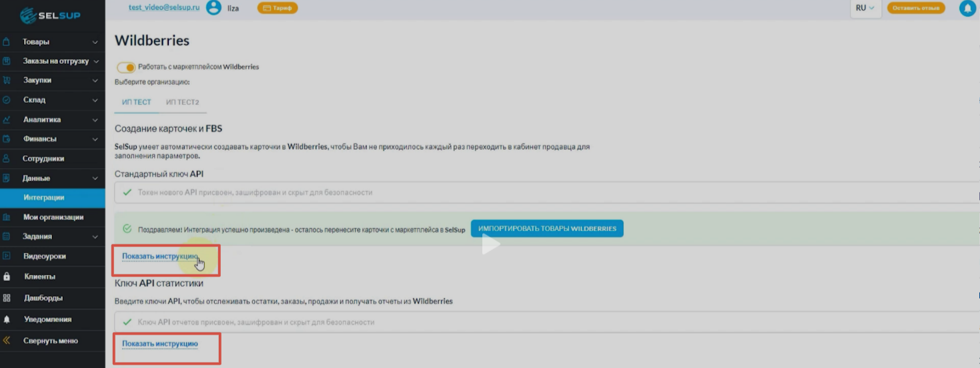Screen dimensions: 980x368
Task: Click the Задания sidebar icon
Action: [7, 236]
